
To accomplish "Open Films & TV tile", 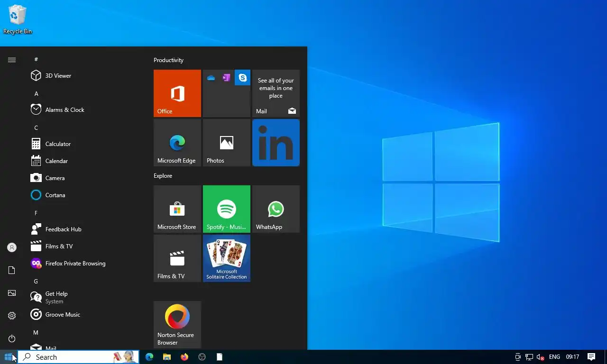I will (177, 258).
